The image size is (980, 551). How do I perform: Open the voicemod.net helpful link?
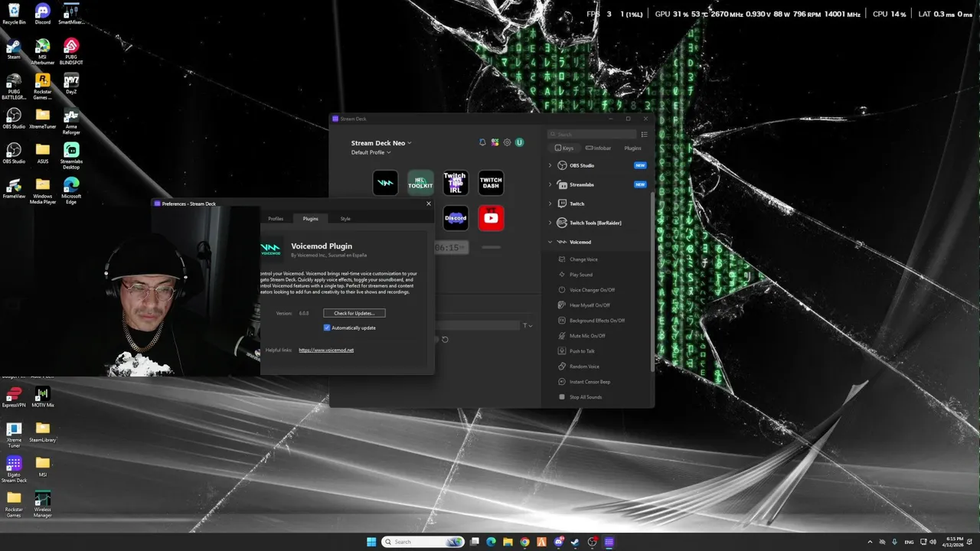pyautogui.click(x=326, y=350)
